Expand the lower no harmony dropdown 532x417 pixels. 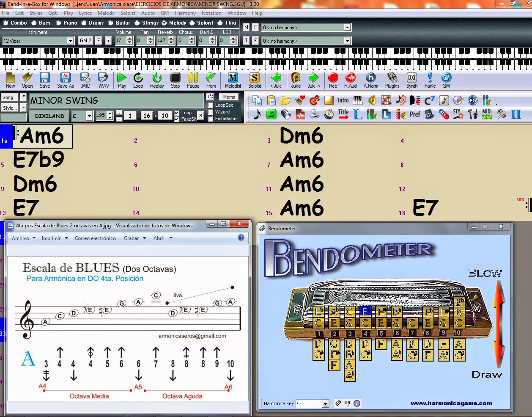coord(347,41)
